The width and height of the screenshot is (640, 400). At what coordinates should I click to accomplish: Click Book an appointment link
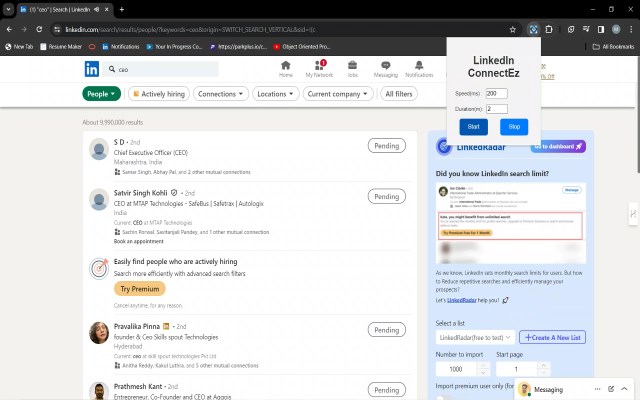138,241
